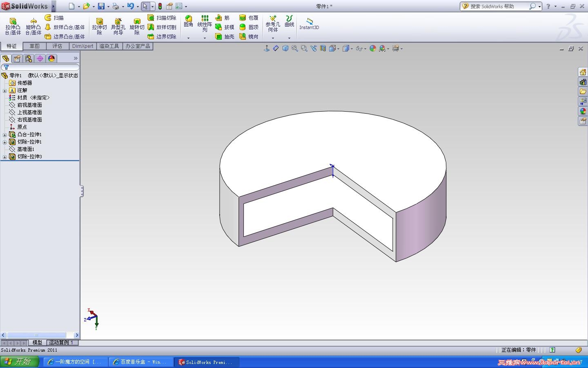Select the 包覆 wrap tool
This screenshot has height=368, width=588.
click(x=249, y=18)
